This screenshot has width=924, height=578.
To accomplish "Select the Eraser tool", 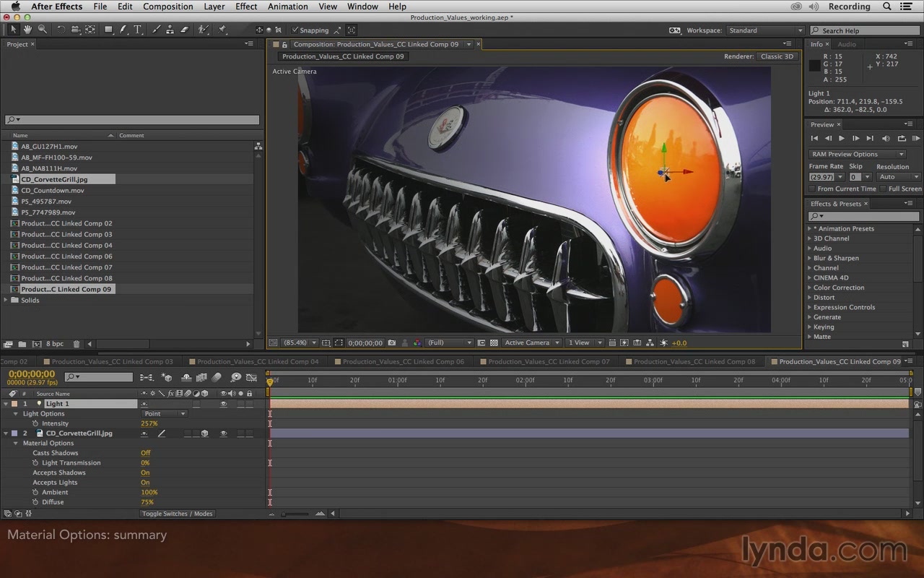I will 184,30.
